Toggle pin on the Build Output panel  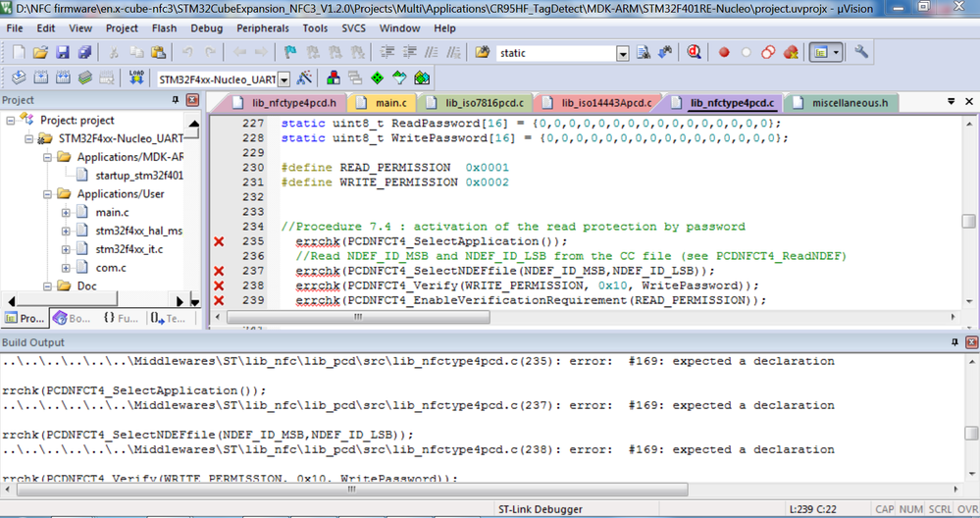(954, 342)
